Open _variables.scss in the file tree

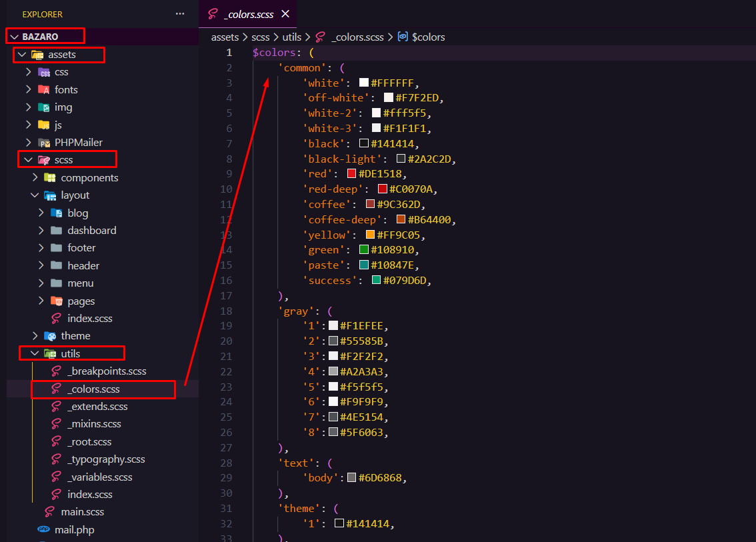(99, 477)
